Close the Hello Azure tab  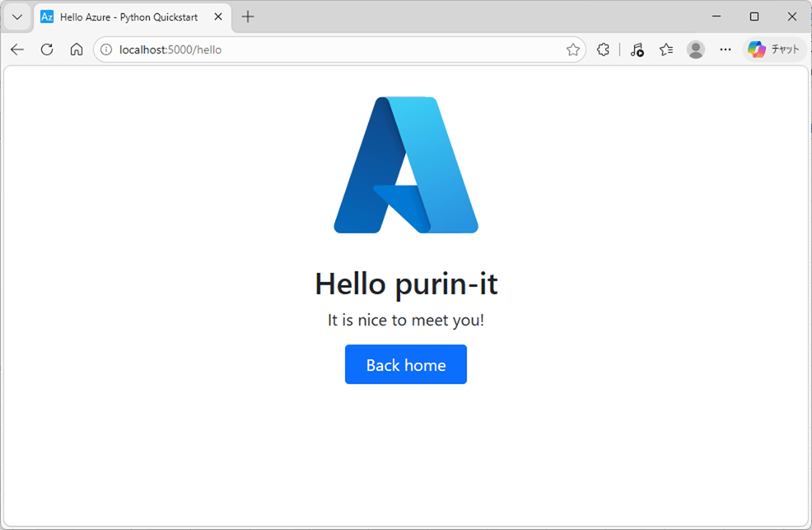point(218,16)
